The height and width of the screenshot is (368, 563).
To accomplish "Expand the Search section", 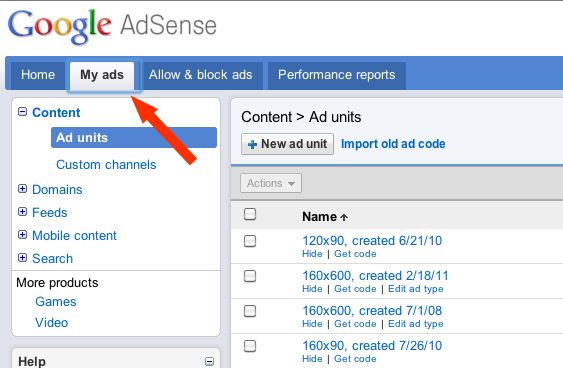I will (x=22, y=258).
